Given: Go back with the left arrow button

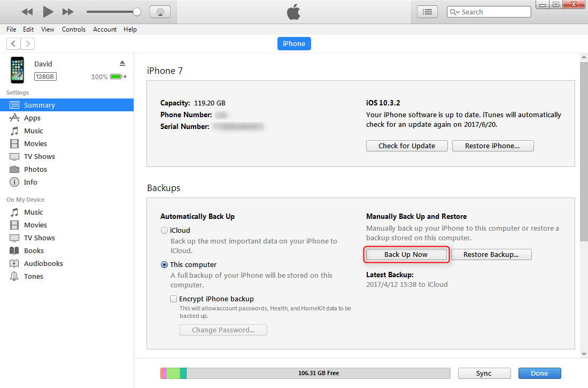Looking at the screenshot, I should pos(13,43).
